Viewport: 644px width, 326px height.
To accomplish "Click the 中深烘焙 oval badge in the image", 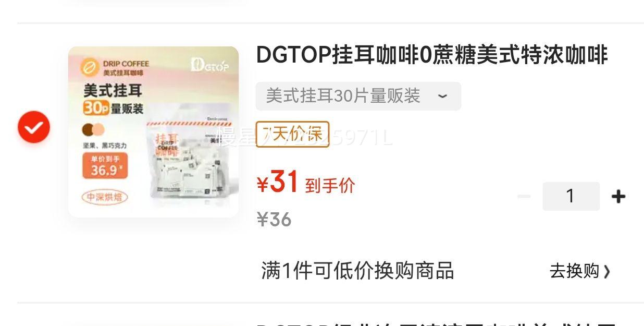I will click(x=105, y=197).
